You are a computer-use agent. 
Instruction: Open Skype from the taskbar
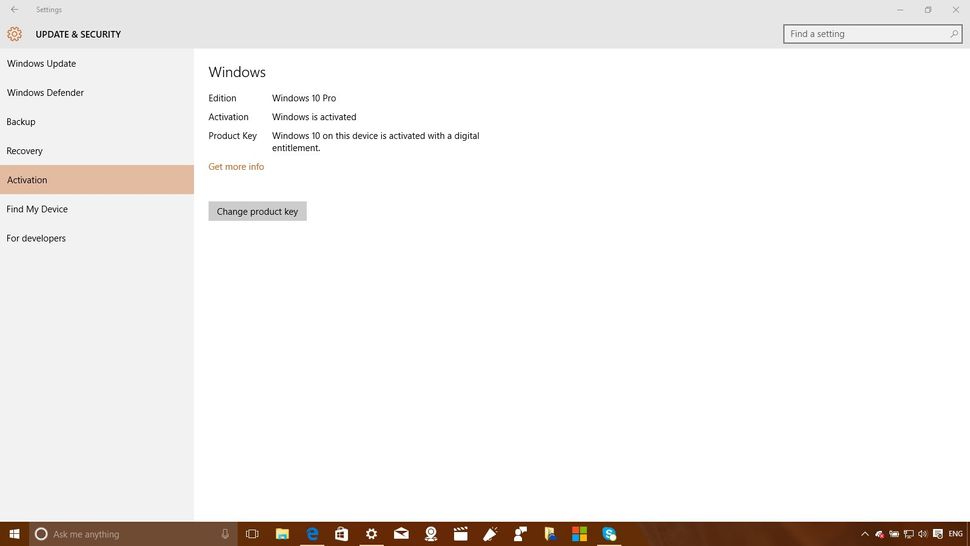(x=609, y=534)
